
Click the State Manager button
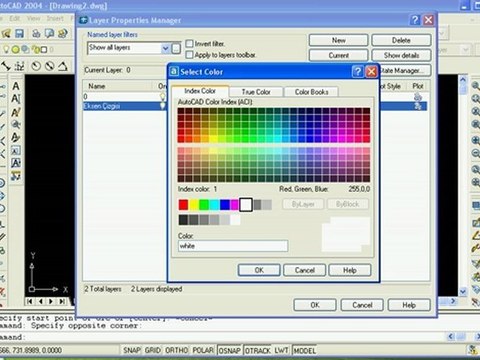coord(405,70)
